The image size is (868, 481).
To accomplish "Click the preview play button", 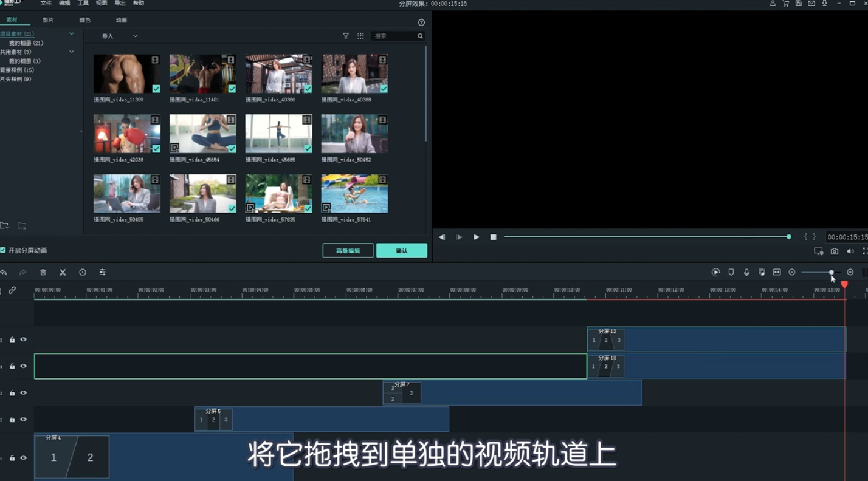I will [x=477, y=237].
